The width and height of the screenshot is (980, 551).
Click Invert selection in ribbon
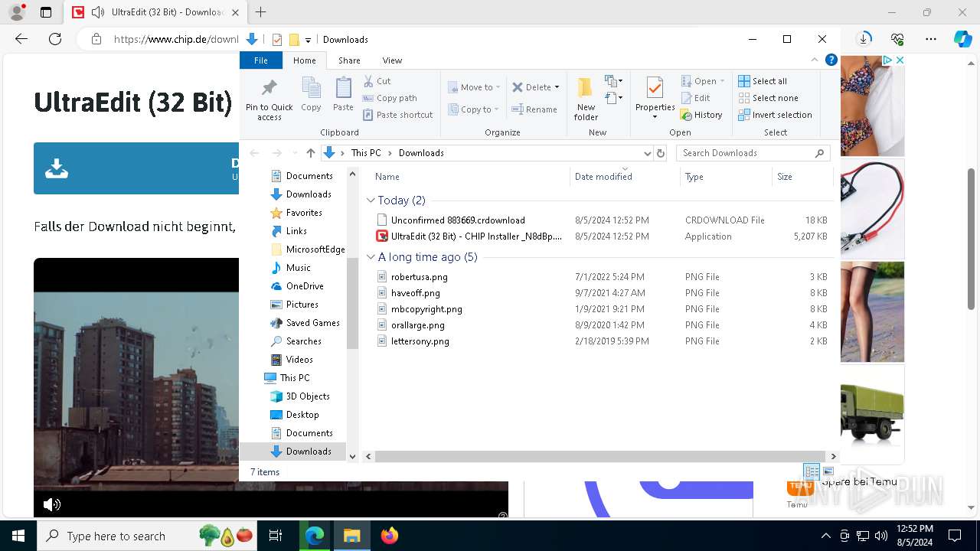point(775,115)
